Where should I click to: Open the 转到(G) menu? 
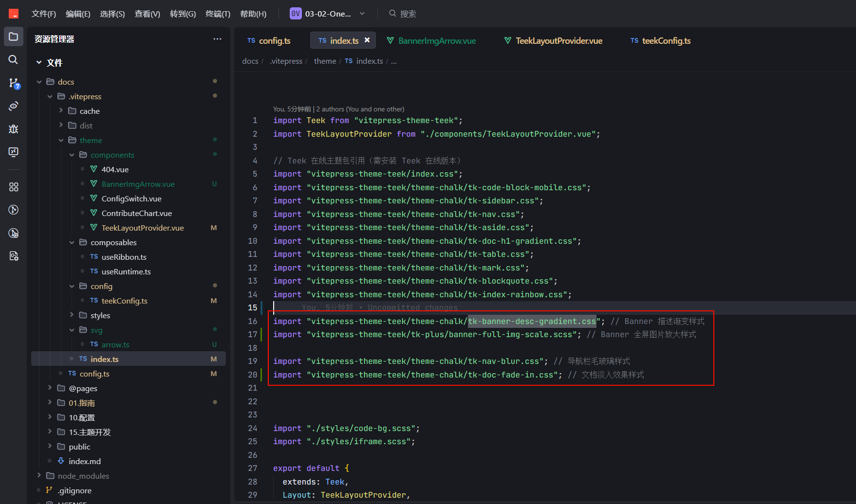pyautogui.click(x=183, y=14)
